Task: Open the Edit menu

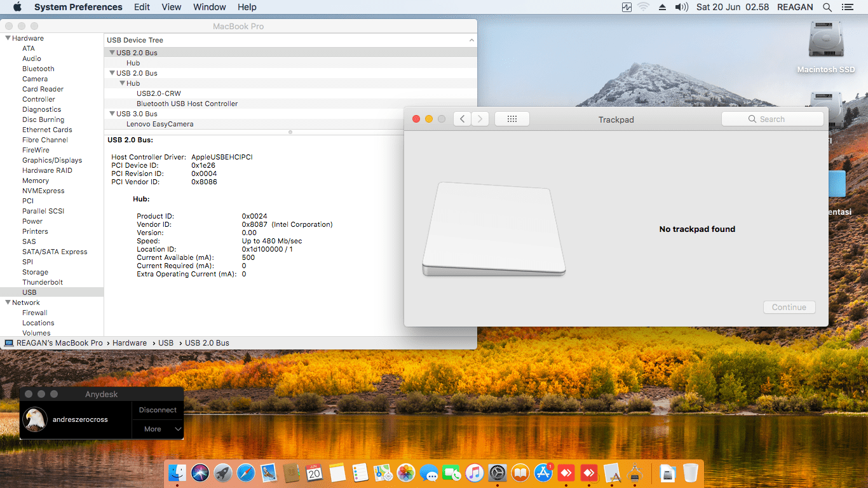Action: [x=142, y=7]
